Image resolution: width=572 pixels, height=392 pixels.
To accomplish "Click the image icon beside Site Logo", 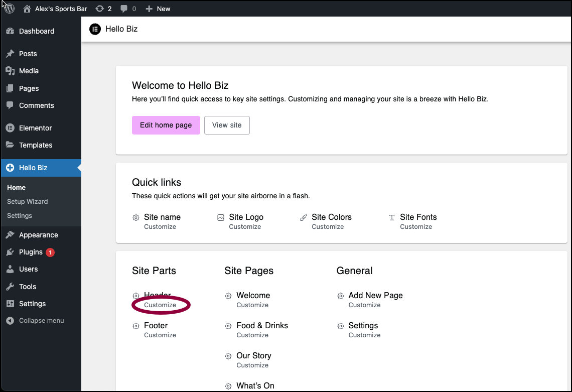I will pos(221,218).
